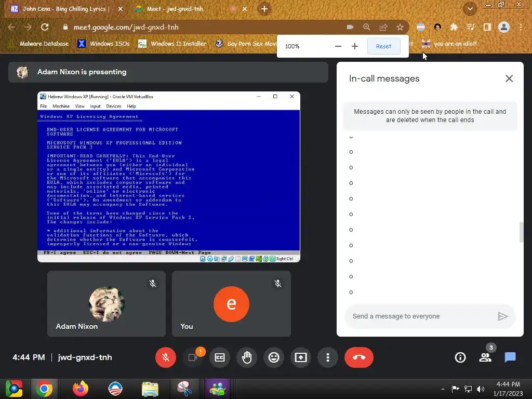The width and height of the screenshot is (532, 399).
Task: Click Adam Nixon is presenting banner
Action: pyautogui.click(x=168, y=72)
